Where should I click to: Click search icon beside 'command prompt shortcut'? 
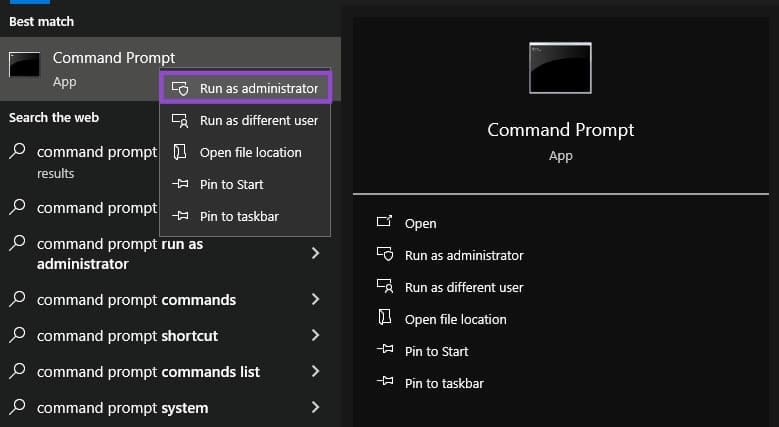(x=17, y=335)
